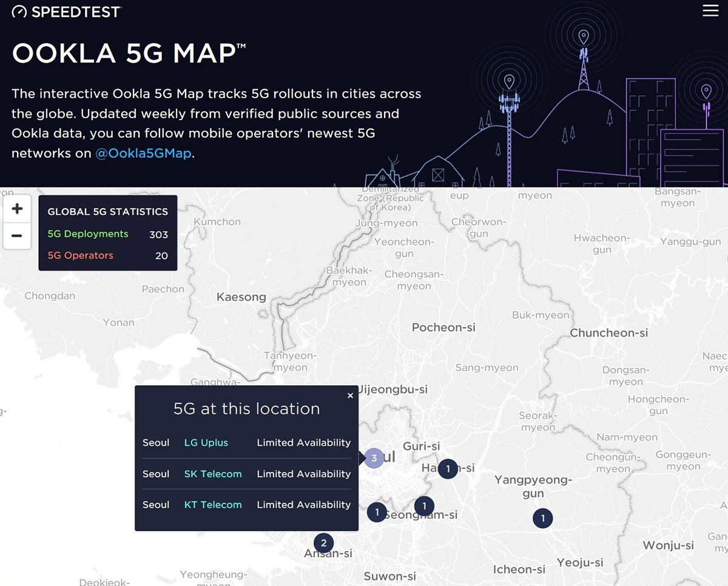728x586 pixels.
Task: Click the 1 marker left of Seongnam-si label
Action: [377, 512]
